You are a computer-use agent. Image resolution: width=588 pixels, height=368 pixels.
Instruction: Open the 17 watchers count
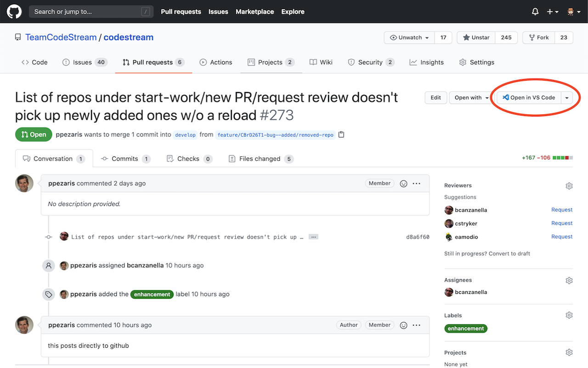click(x=443, y=37)
